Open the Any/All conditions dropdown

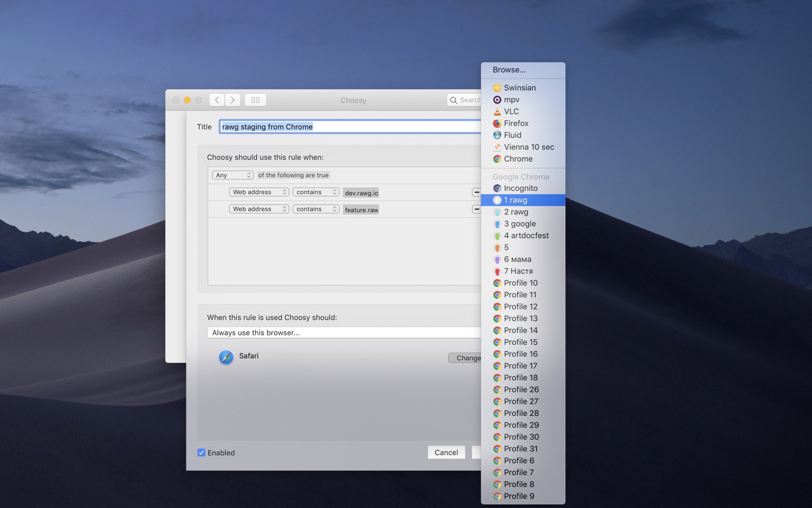[x=233, y=175]
